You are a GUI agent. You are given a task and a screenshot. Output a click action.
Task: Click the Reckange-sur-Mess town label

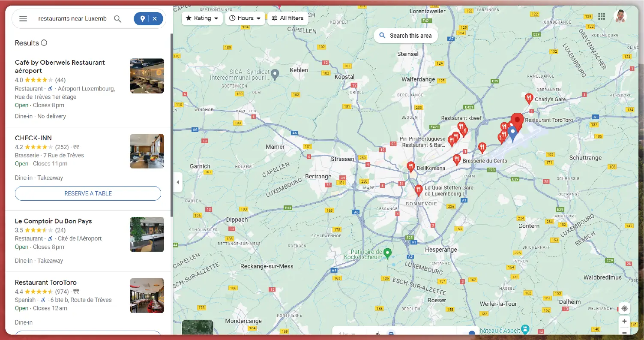click(x=267, y=266)
